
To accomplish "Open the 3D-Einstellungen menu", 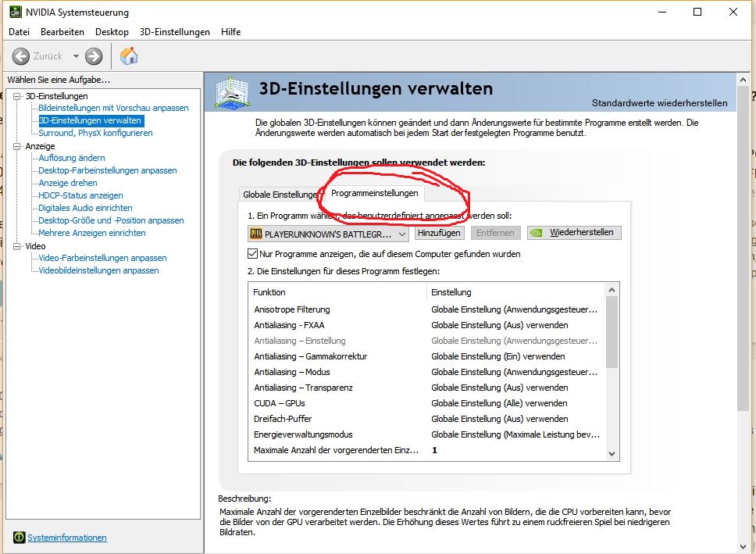I will [x=174, y=32].
